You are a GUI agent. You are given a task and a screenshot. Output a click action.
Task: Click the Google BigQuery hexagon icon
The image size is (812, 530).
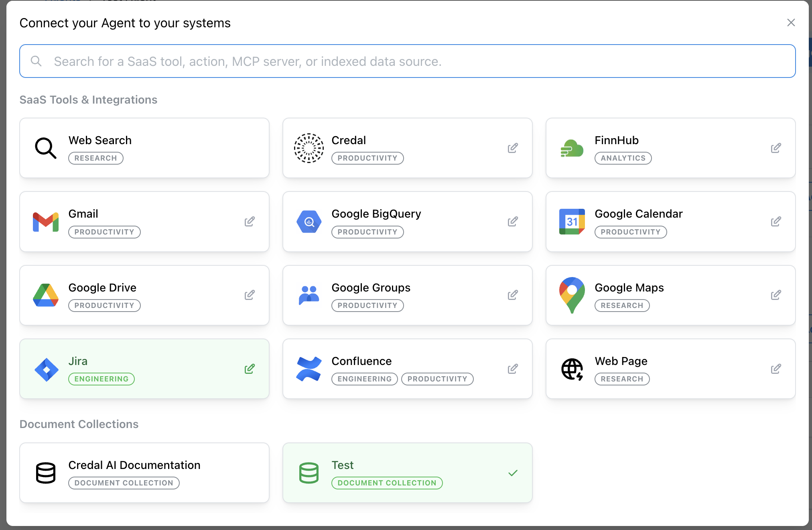(309, 221)
